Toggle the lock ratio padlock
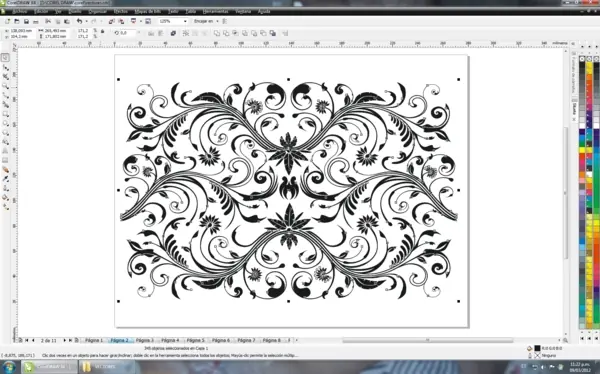This screenshot has height=374, width=600. pos(102,32)
